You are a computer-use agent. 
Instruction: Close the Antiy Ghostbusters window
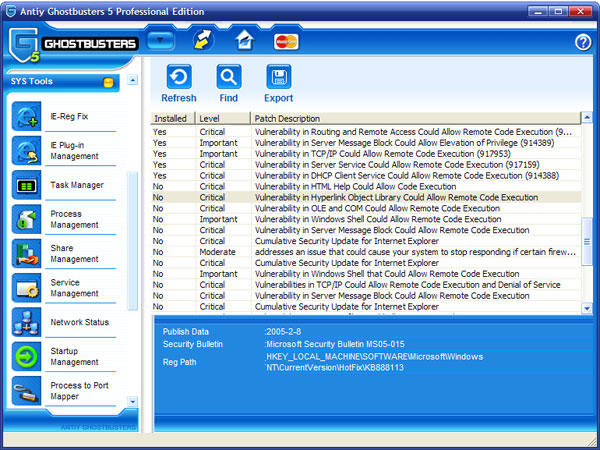pyautogui.click(x=580, y=11)
